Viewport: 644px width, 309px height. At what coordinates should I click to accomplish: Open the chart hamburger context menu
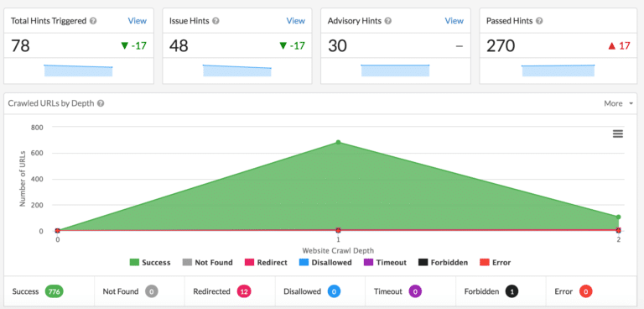(x=618, y=134)
